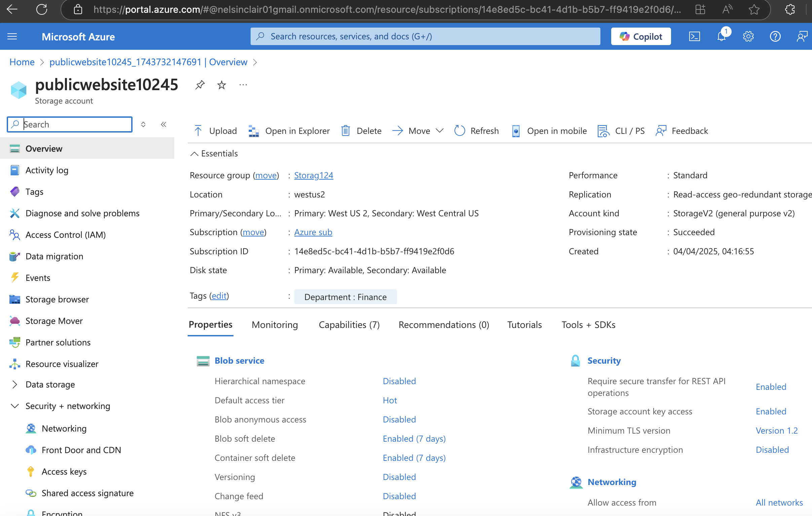Viewport: 812px width, 516px height.
Task: Open the Storag124 resource group link
Action: [313, 175]
